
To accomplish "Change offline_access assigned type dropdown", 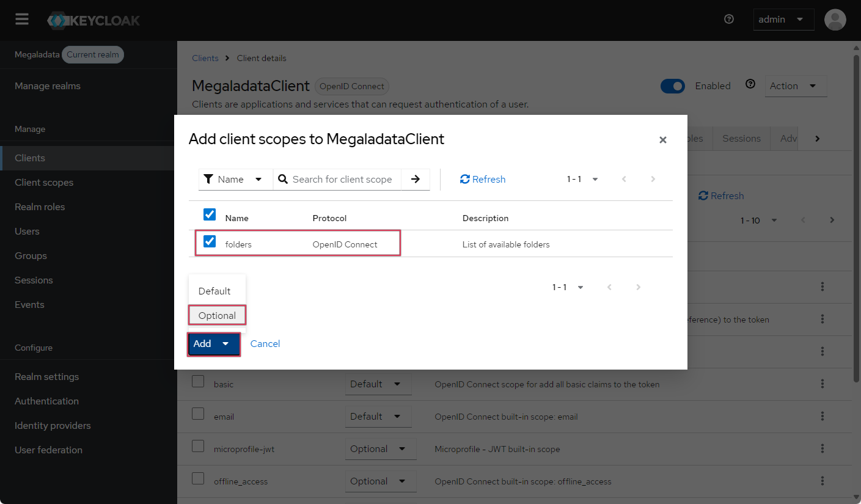I will coord(380,481).
